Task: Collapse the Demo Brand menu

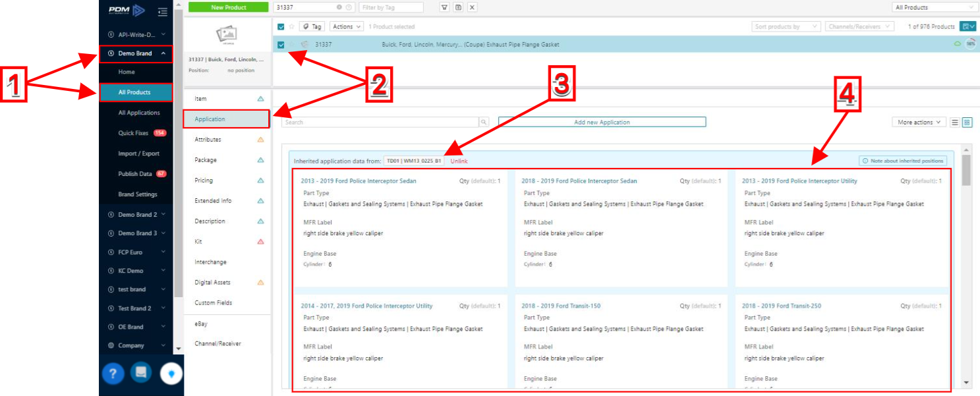Action: [x=136, y=53]
